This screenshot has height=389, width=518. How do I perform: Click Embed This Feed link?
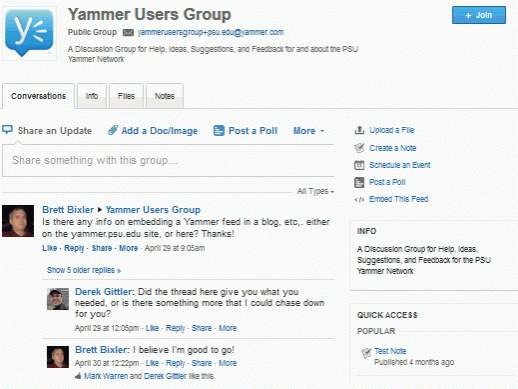click(x=399, y=199)
